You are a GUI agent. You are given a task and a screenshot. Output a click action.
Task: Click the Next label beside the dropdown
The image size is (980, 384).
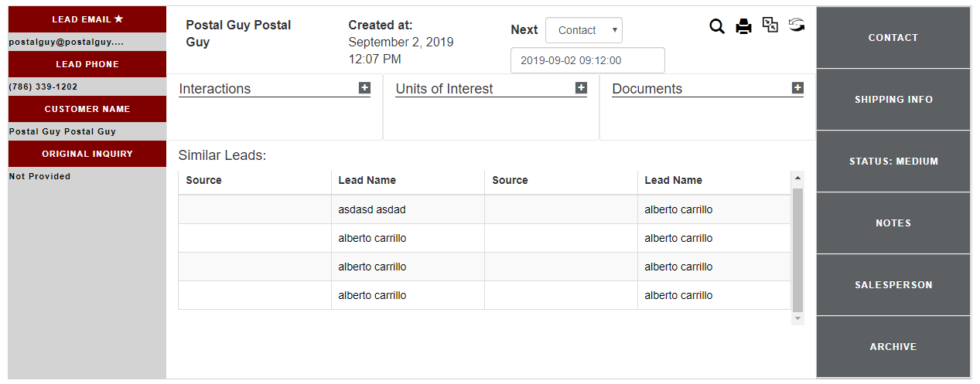coord(524,30)
